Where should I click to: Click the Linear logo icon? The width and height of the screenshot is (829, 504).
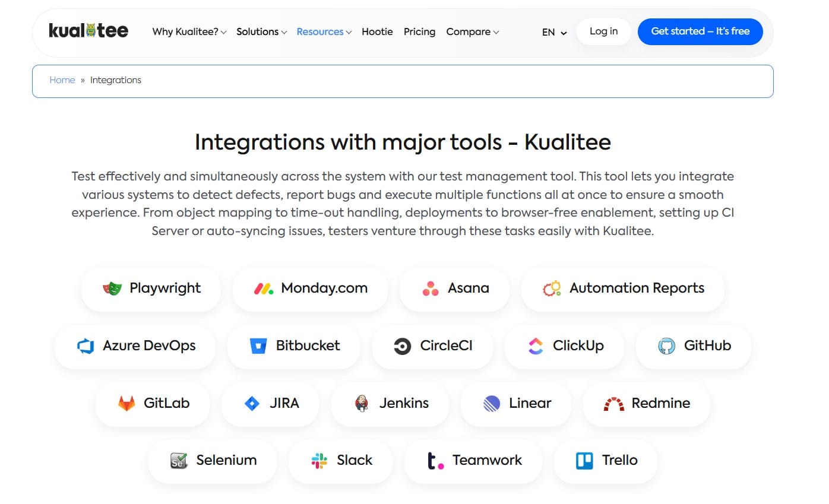point(492,404)
